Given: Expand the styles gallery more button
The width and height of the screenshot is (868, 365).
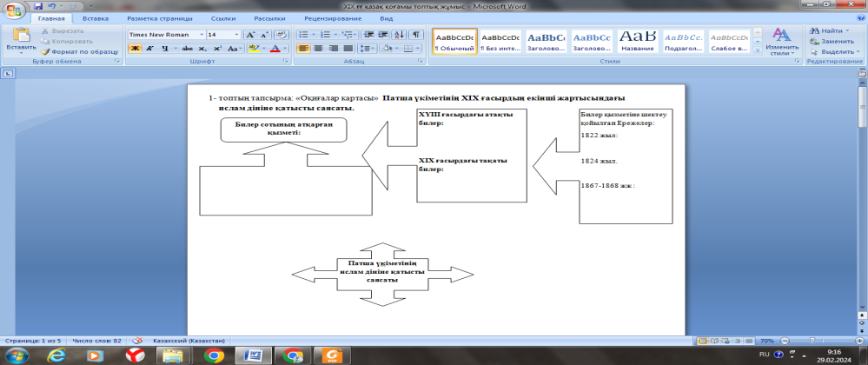Looking at the screenshot, I should (x=758, y=50).
